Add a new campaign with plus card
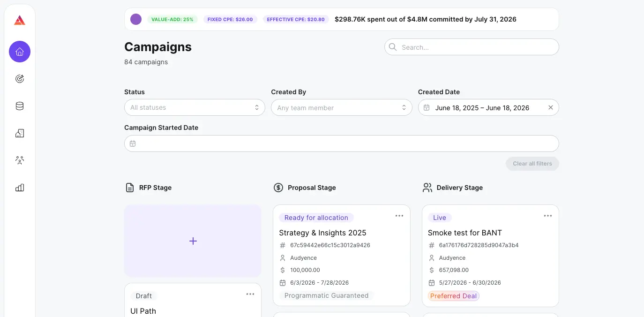 [193, 241]
